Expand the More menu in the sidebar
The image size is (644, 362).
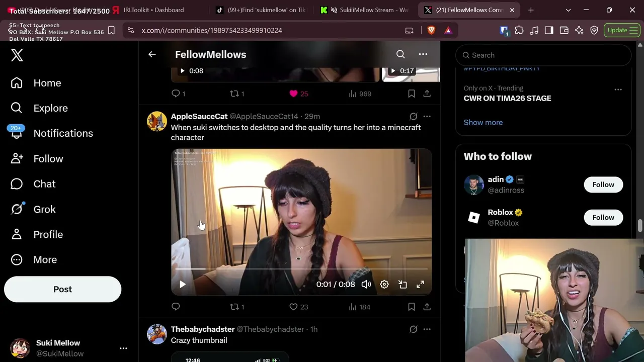click(x=34, y=259)
